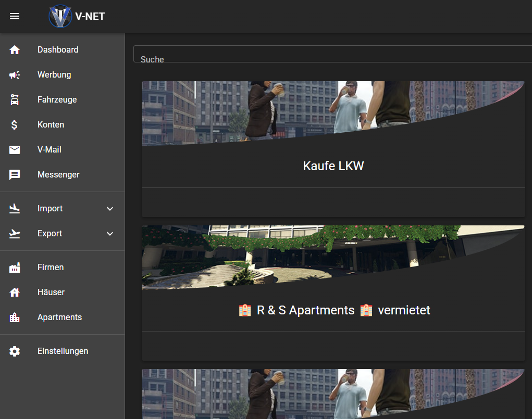
Task: Click the Messenger chat bubble icon
Action: point(15,175)
